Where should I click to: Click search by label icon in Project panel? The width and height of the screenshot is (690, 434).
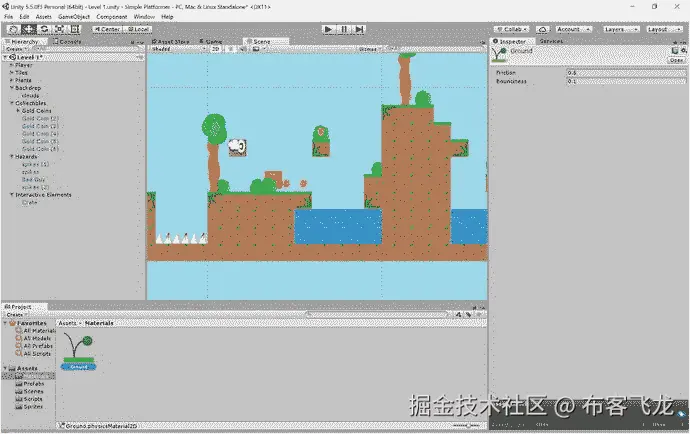(468, 314)
